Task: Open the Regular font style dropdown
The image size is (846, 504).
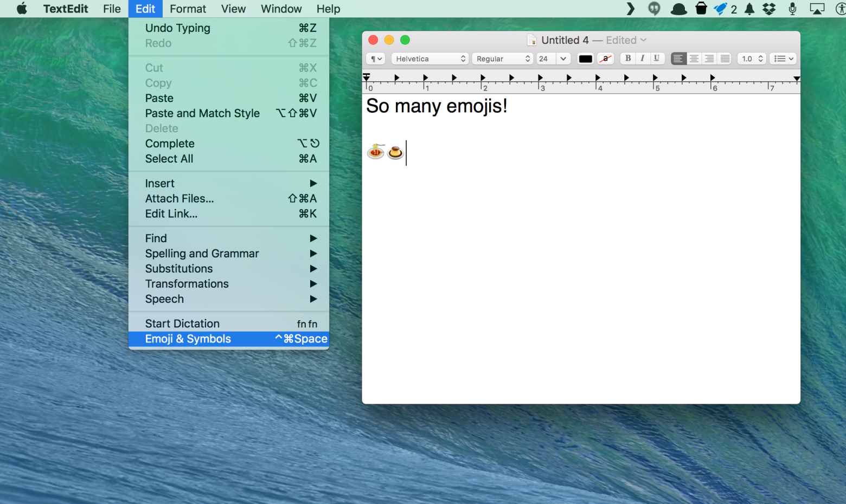Action: 502,59
